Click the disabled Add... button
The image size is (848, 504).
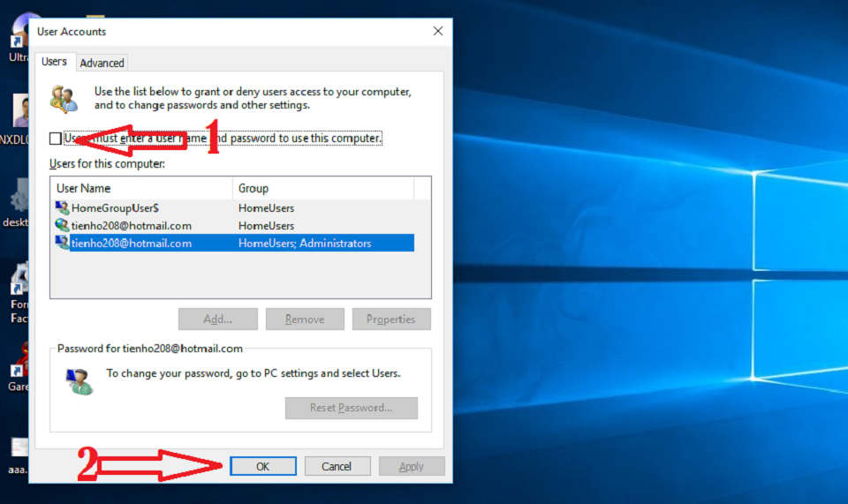pos(218,320)
